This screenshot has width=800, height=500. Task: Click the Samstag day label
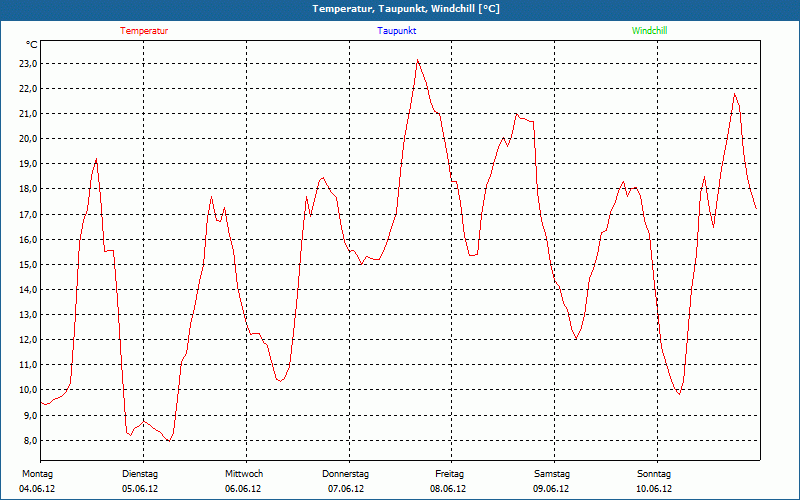[552, 474]
